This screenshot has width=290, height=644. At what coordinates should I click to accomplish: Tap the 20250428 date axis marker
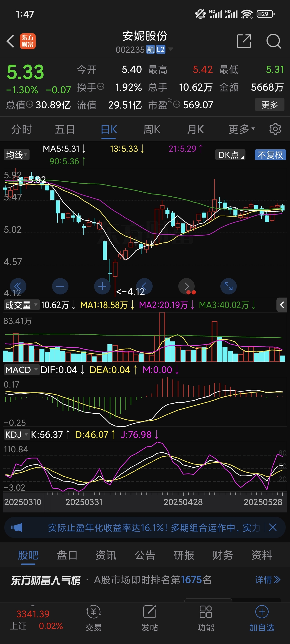[183, 502]
